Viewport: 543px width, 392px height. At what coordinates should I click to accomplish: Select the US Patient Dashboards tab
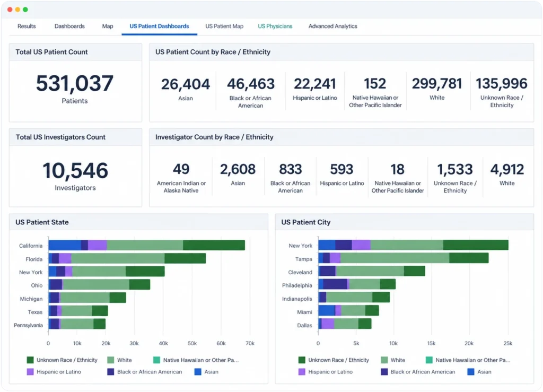pos(159,27)
